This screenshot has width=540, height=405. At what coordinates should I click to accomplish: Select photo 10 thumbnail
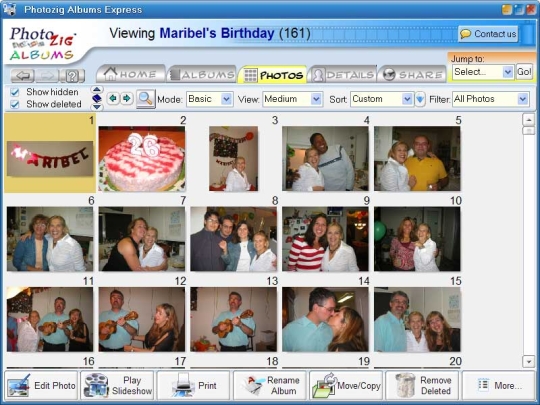[x=417, y=239]
